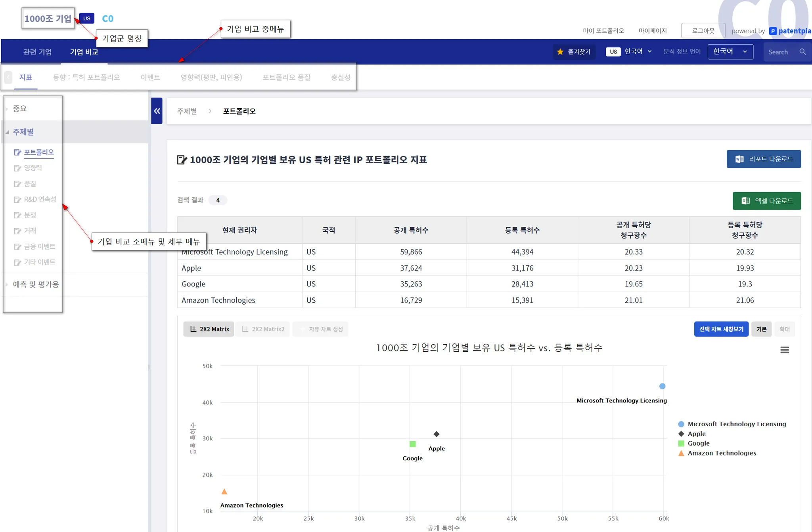Viewport: 812px width, 532px height.
Task: Click the star favorites icon
Action: pyautogui.click(x=560, y=52)
